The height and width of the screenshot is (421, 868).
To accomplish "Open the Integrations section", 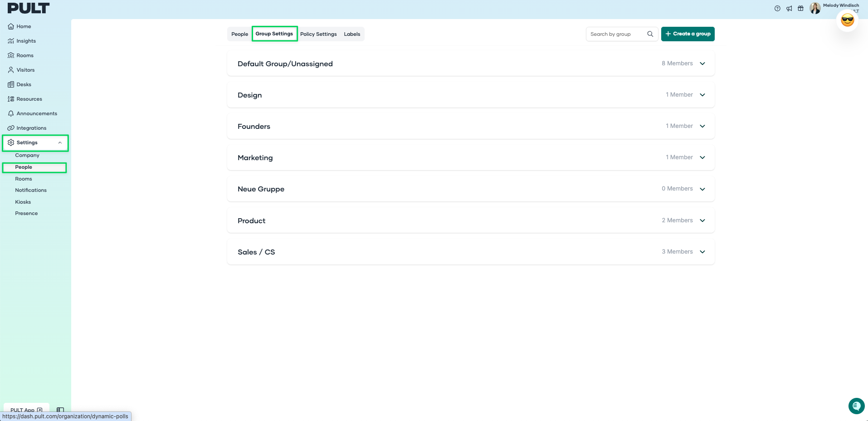I will click(27, 128).
